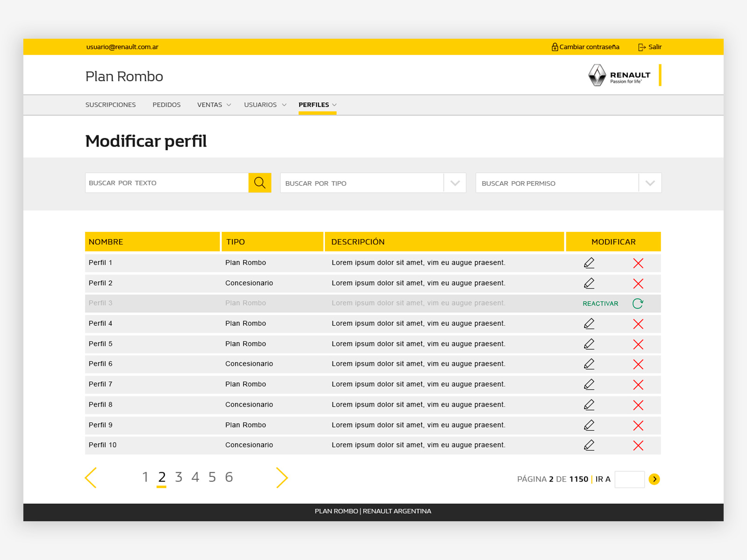Click the edit pencil for Perfil 10

(589, 446)
